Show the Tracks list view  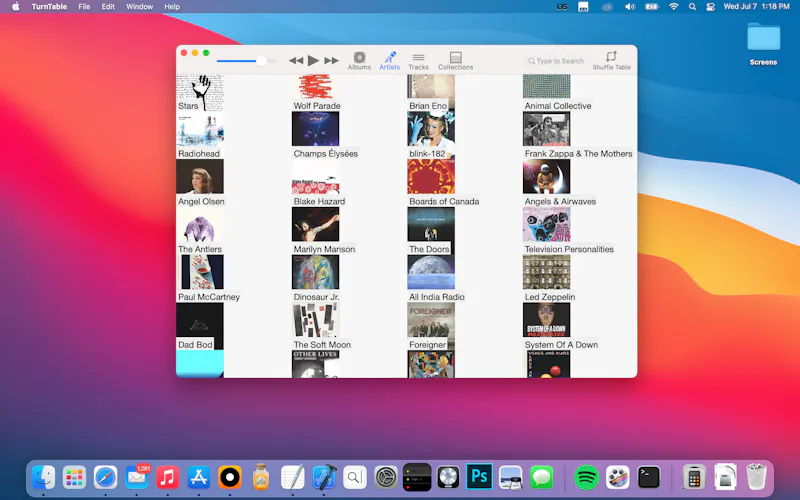418,61
